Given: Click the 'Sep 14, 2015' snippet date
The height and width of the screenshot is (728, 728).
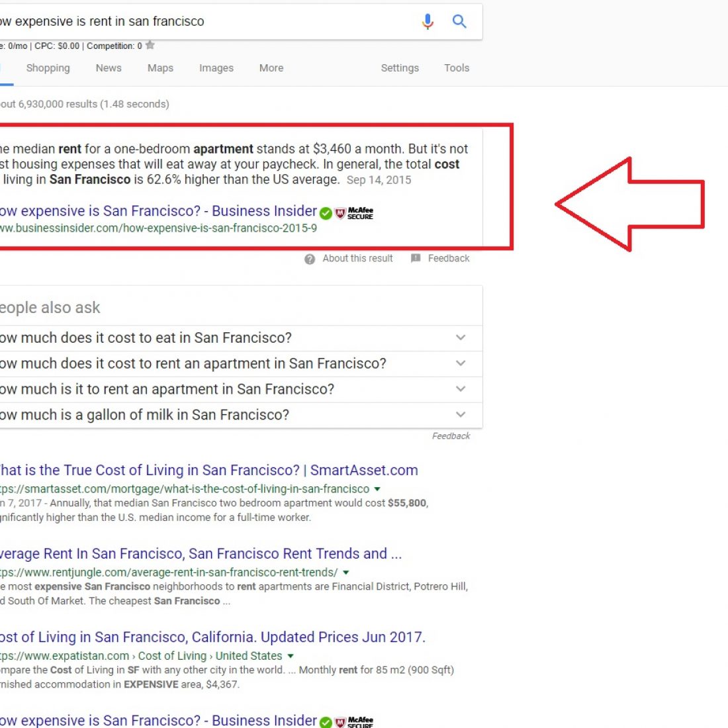Looking at the screenshot, I should (x=379, y=180).
